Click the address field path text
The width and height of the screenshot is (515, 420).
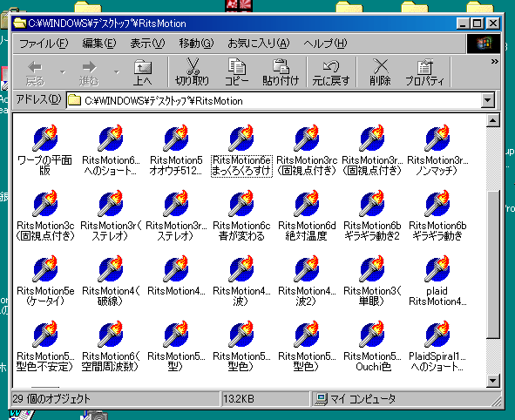164,101
